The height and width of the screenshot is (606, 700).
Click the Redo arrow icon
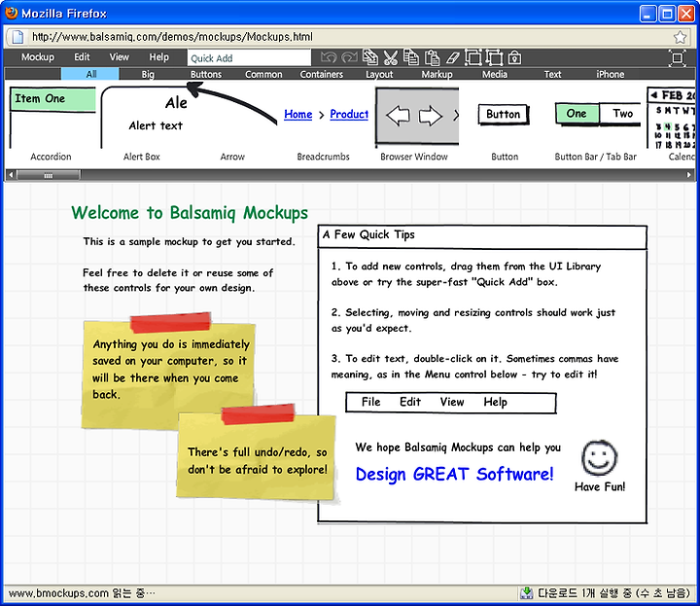coord(350,57)
